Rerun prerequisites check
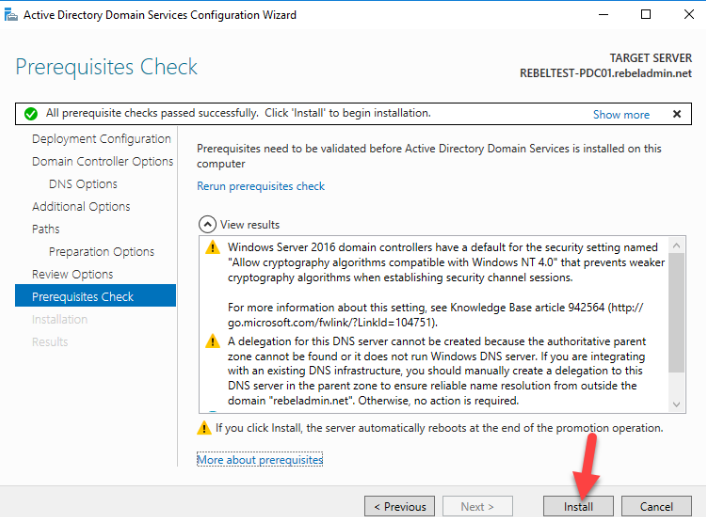Screen dimensions: 706x517 [261, 186]
